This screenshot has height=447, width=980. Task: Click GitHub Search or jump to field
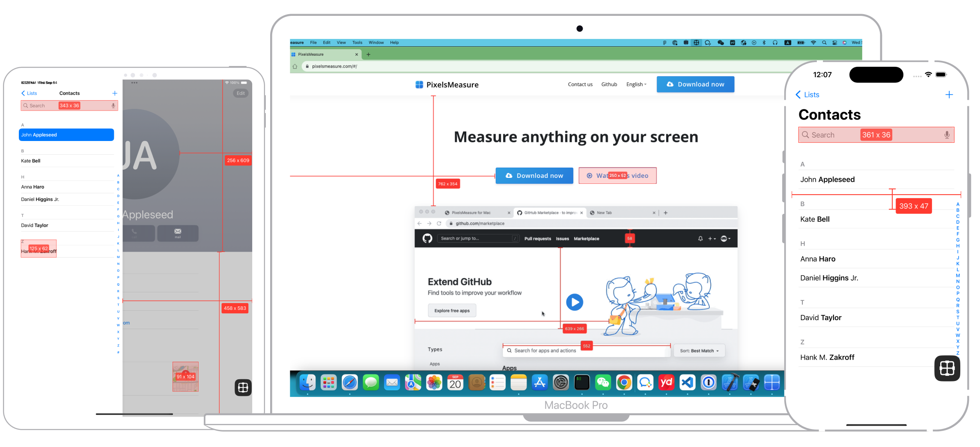pyautogui.click(x=478, y=238)
